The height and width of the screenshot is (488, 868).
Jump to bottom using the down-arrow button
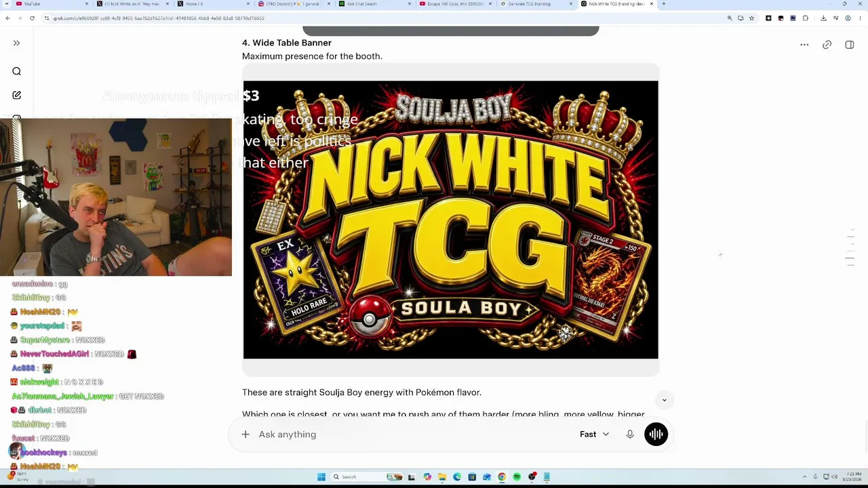[x=664, y=400]
